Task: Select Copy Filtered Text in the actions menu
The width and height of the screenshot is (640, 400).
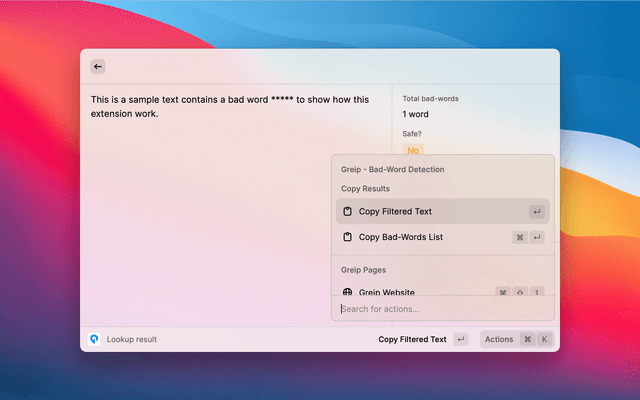Action: pos(395,212)
